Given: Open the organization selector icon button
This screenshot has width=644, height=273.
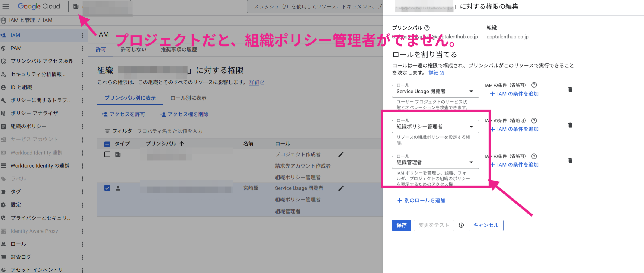Looking at the screenshot, I should [x=76, y=6].
